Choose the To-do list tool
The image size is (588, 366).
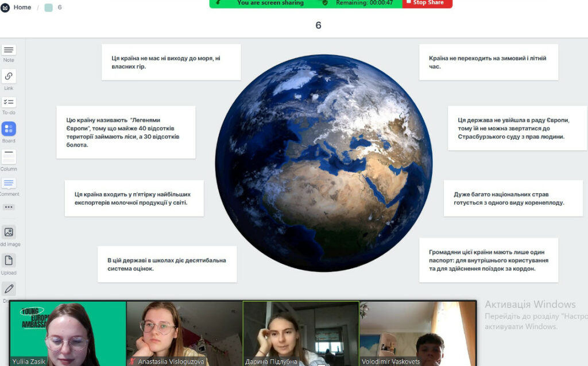[x=8, y=102]
